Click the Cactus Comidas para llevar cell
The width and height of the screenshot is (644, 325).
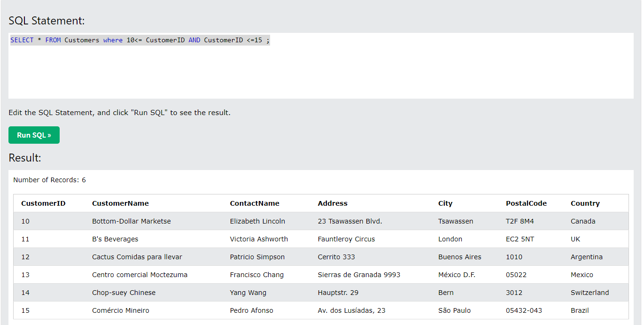click(x=137, y=257)
